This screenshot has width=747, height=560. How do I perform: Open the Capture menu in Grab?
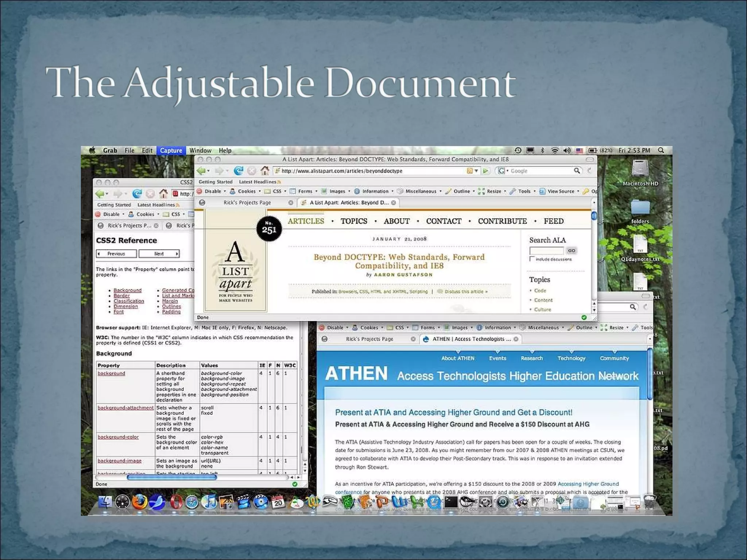171,150
